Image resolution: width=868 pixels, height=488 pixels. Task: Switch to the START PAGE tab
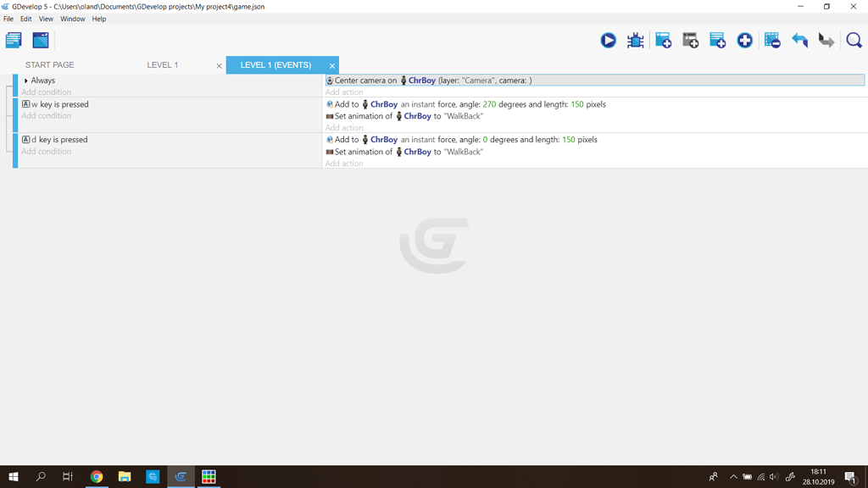click(x=49, y=64)
